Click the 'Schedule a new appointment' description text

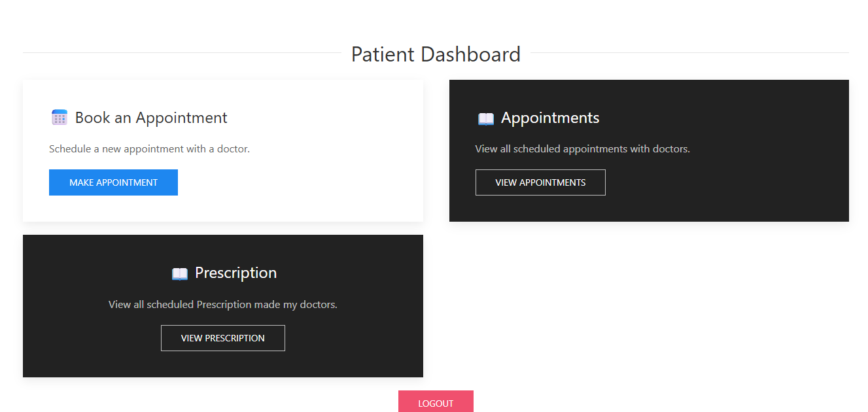(x=149, y=149)
